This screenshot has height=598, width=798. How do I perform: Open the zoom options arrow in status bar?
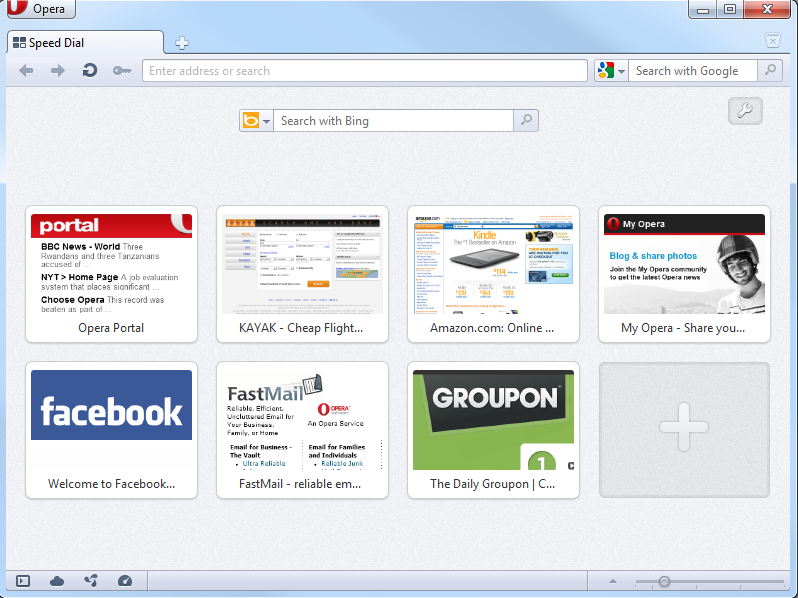613,581
